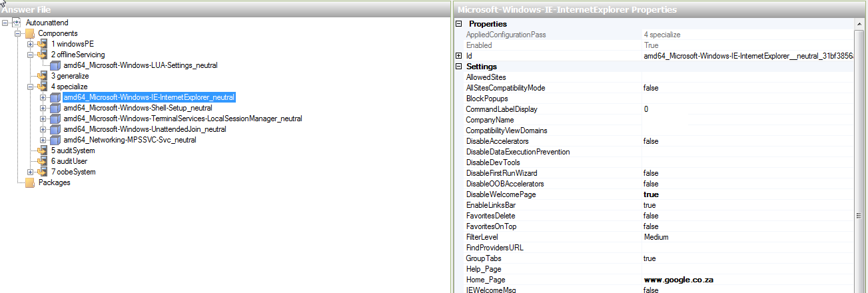Click the DisableAccelerators false value
This screenshot has width=868, height=293.
[x=651, y=141]
